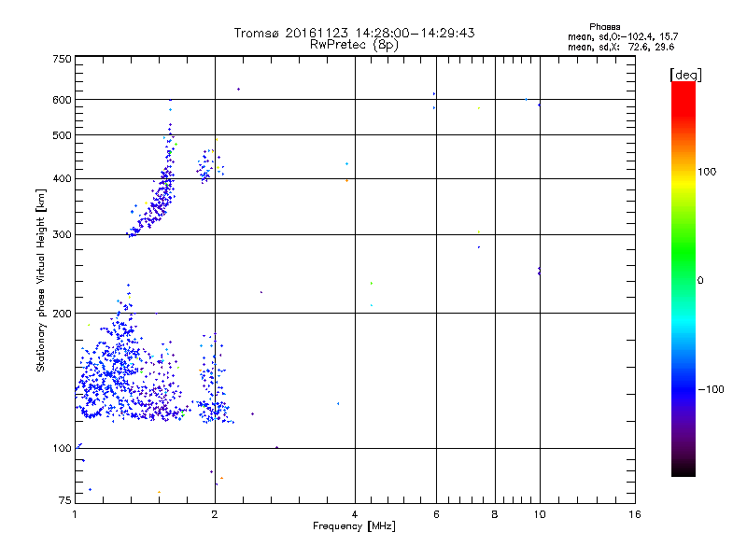Click the rainbow phase colorbar

[684, 278]
